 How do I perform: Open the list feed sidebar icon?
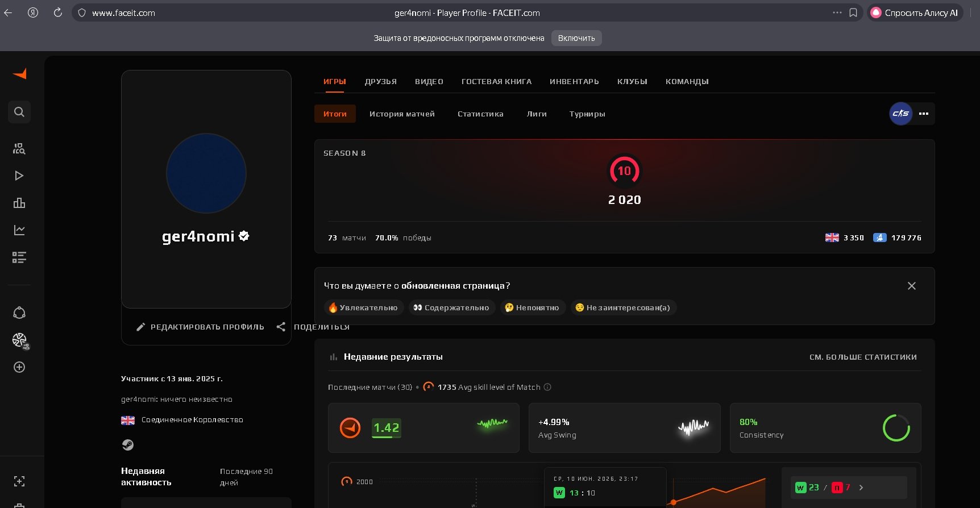pos(19,257)
